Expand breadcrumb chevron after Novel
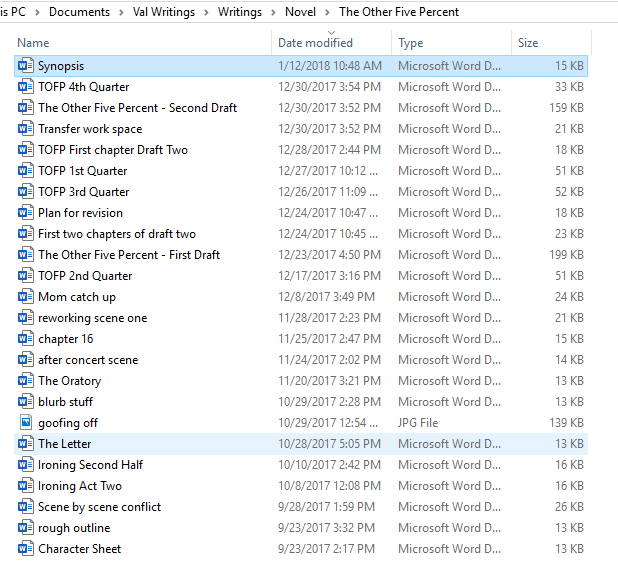 click(329, 12)
